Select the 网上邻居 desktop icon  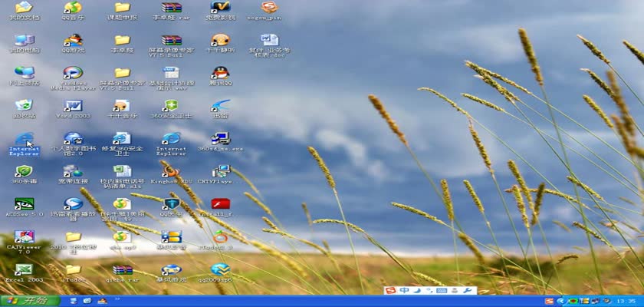25,77
